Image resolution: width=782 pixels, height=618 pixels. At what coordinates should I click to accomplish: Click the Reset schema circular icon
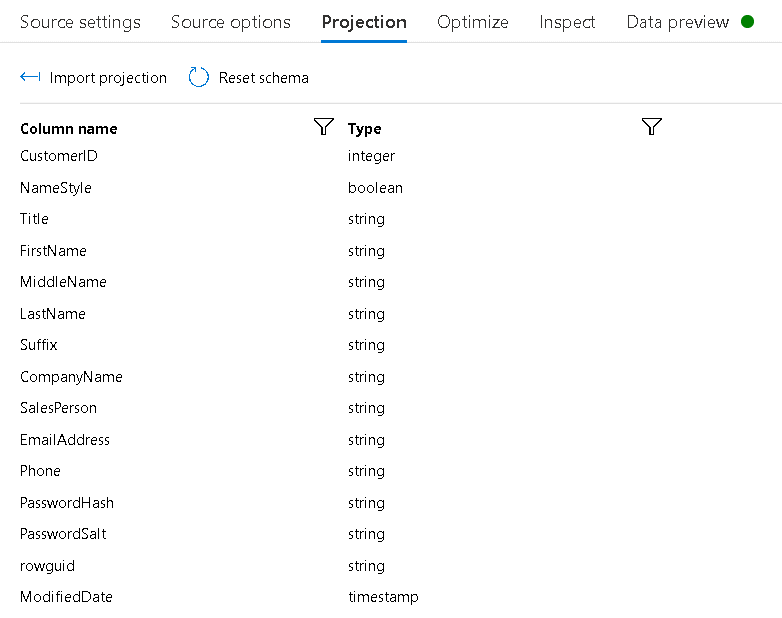[198, 77]
